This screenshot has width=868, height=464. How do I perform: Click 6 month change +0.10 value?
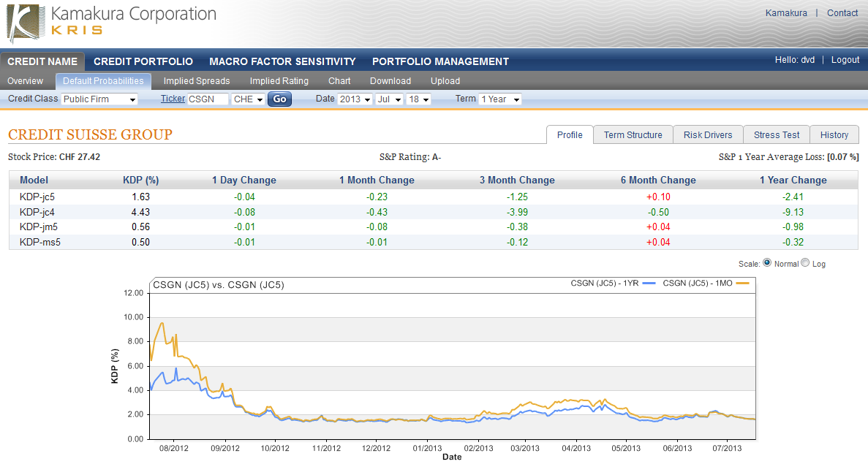click(658, 197)
